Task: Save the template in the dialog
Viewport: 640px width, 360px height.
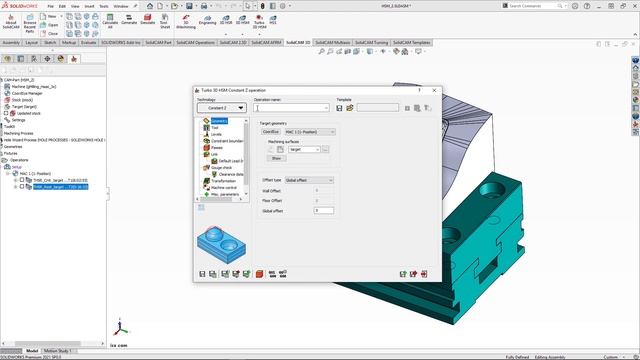Action: pos(339,108)
